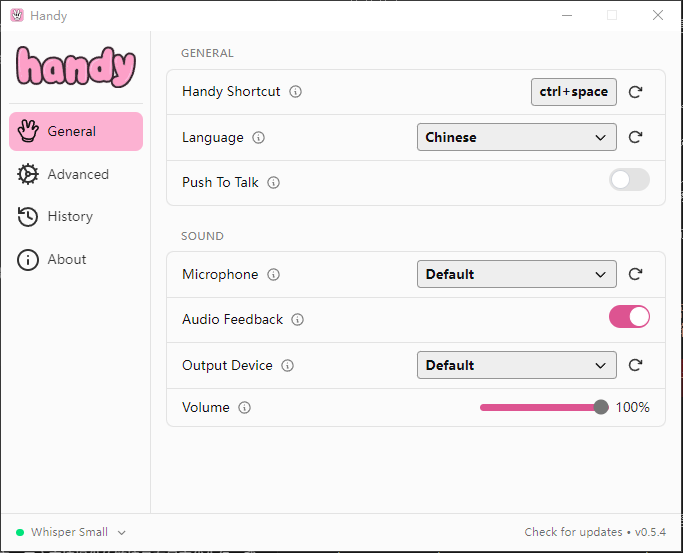This screenshot has width=683, height=553.
Task: Click the info icon beside Volume
Action: [245, 408]
